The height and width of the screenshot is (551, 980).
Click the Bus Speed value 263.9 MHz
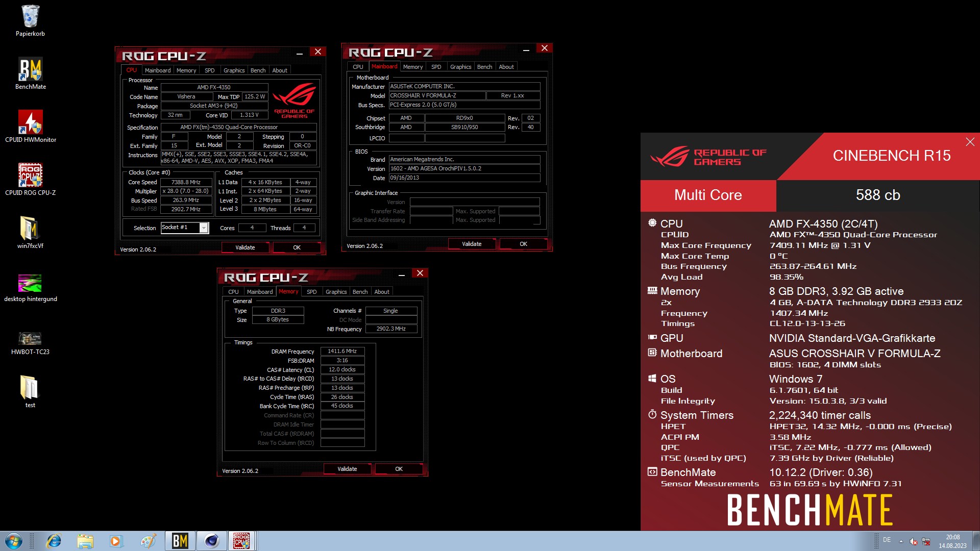tap(186, 200)
